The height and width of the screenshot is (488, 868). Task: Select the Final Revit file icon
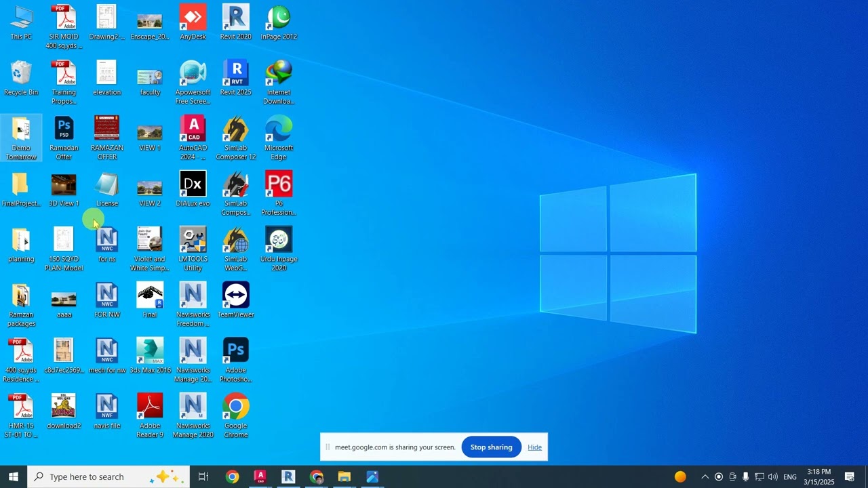click(x=150, y=301)
